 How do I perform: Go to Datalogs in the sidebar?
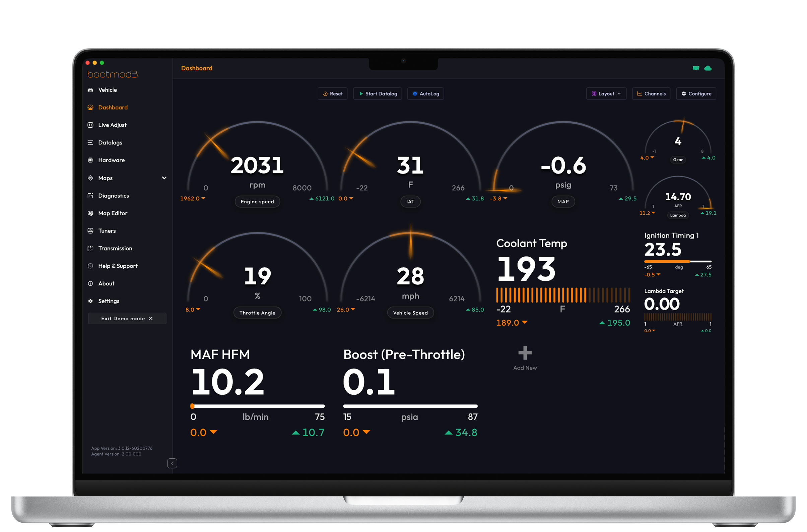pyautogui.click(x=110, y=143)
